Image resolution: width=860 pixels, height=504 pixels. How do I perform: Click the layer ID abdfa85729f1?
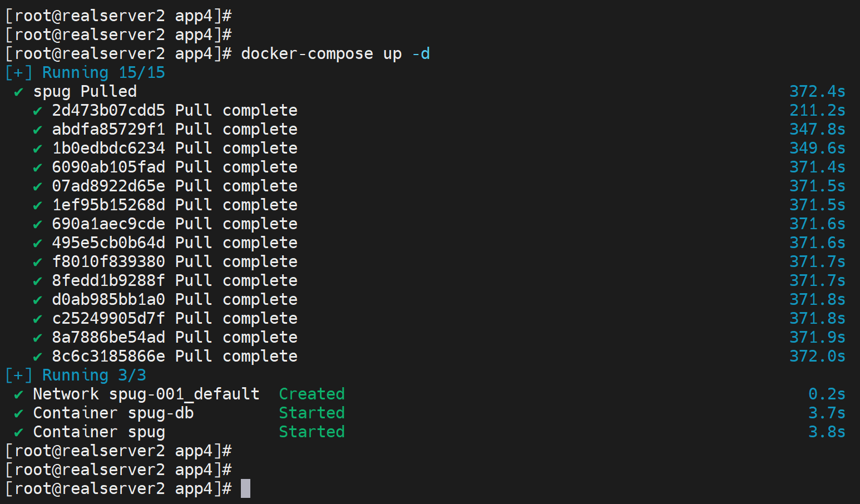108,130
